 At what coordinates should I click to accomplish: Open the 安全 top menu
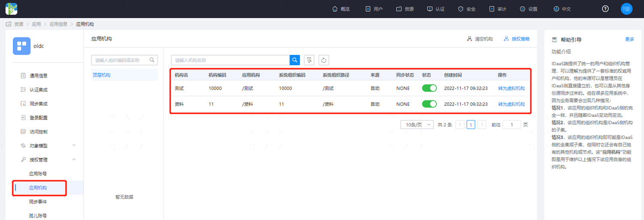click(x=467, y=9)
